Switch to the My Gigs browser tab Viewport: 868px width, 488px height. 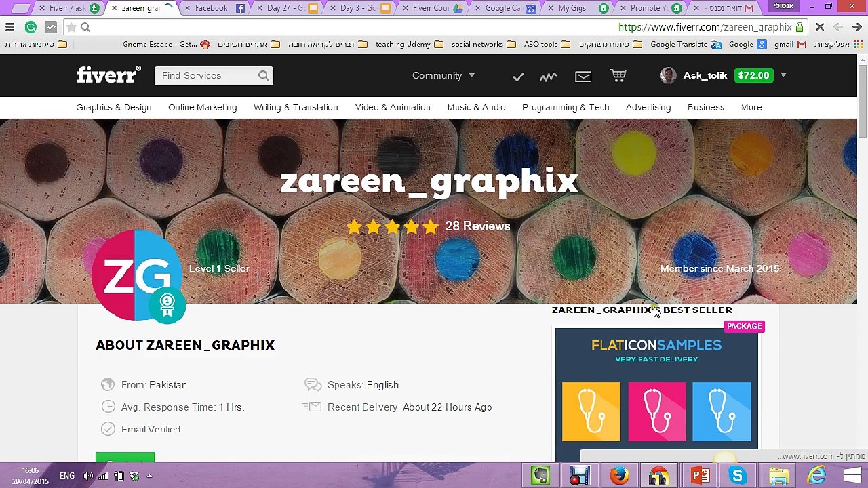pyautogui.click(x=577, y=8)
